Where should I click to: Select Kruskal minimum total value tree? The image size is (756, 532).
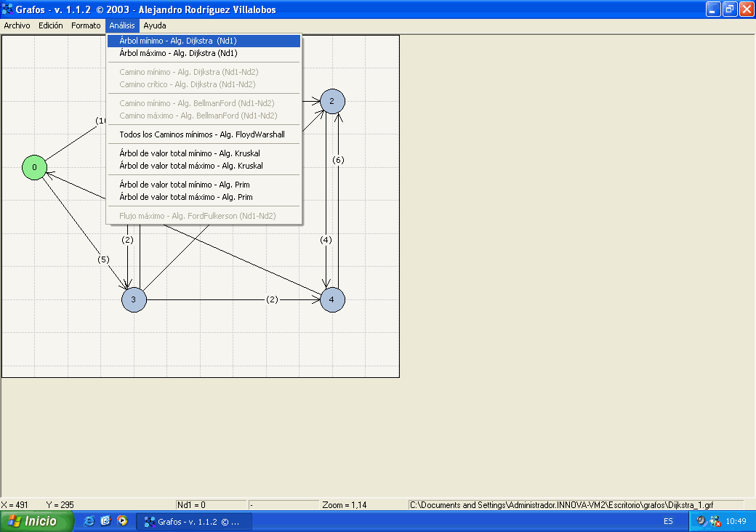pyautogui.click(x=189, y=153)
